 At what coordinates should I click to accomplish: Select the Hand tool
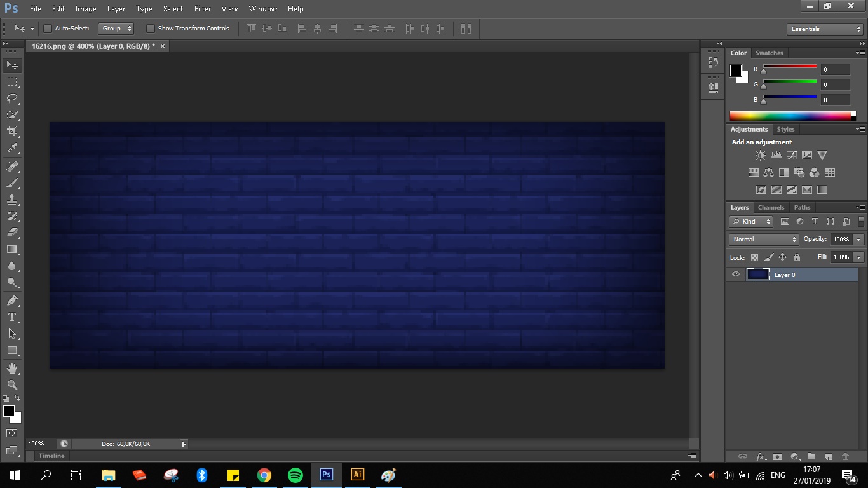[x=12, y=369]
